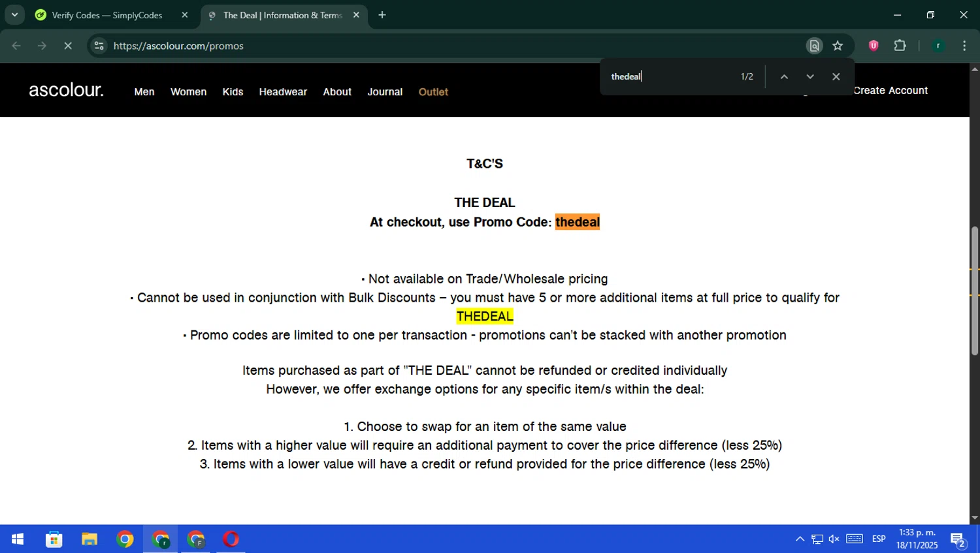This screenshot has width=980, height=553.
Task: Open Opera browser from taskbar
Action: [231, 539]
